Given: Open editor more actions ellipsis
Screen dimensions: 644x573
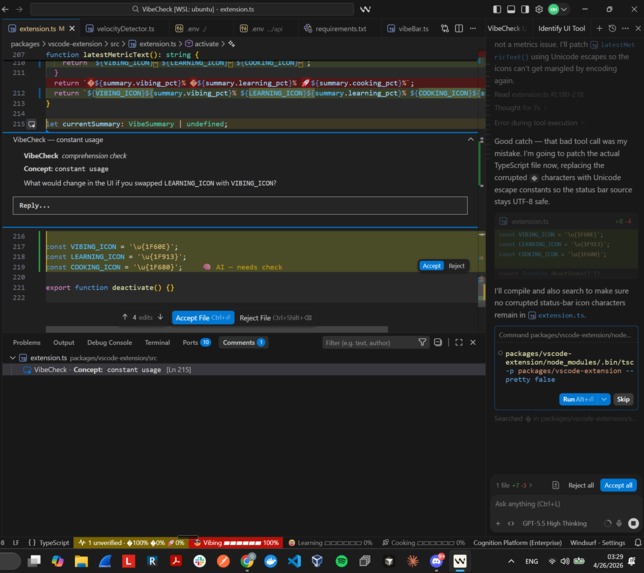Looking at the screenshot, I should pyautogui.click(x=473, y=28).
